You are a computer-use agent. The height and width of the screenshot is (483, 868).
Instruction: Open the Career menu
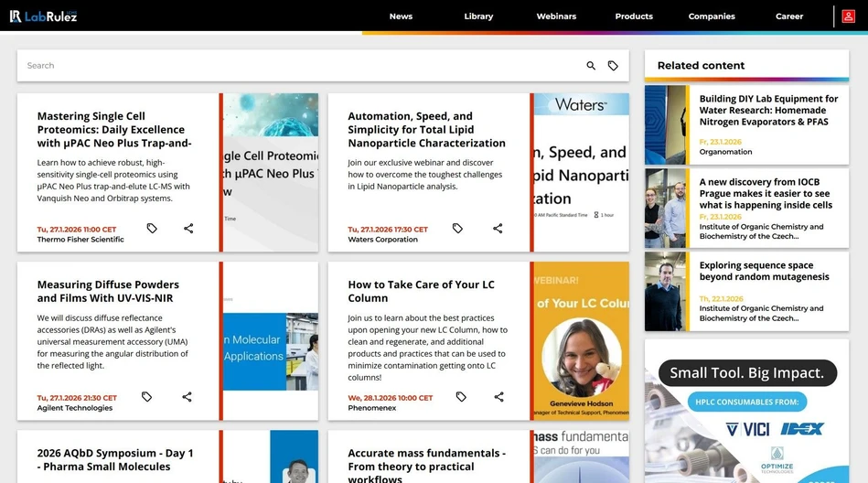tap(788, 16)
